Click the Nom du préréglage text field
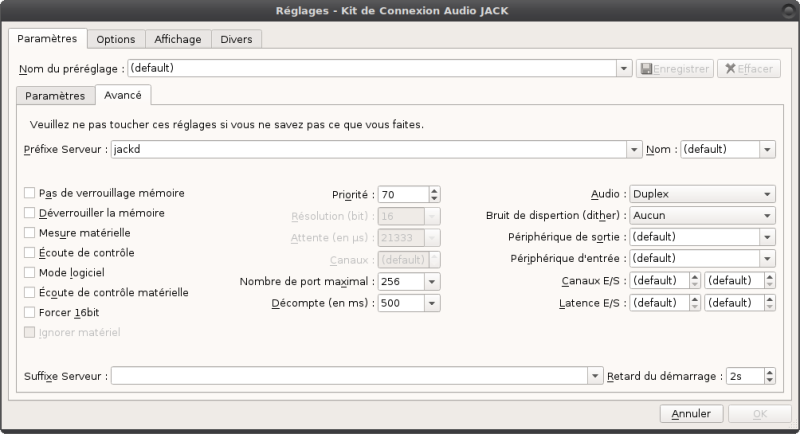Screen dimensions: 800x434 (x=372, y=68)
